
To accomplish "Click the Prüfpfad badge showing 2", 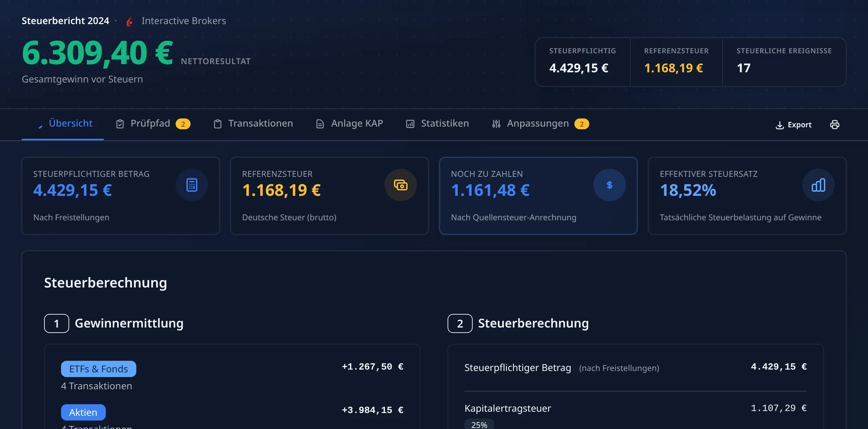I will (183, 124).
